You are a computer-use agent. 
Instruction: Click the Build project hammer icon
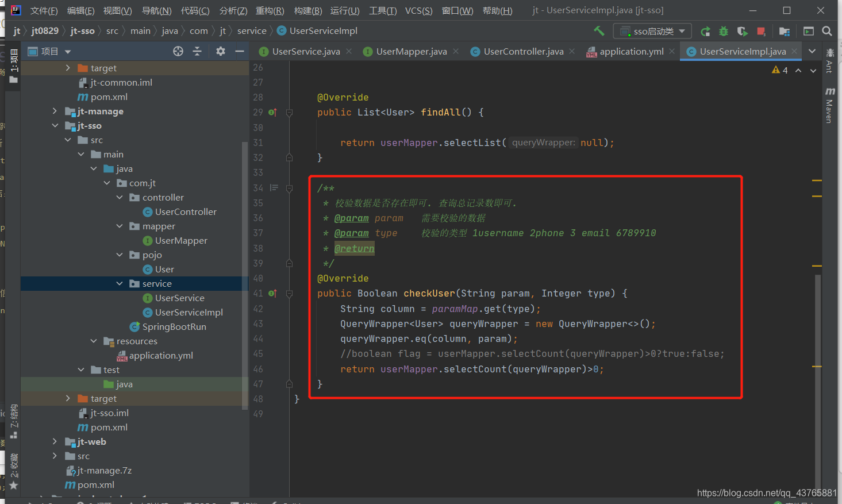pyautogui.click(x=599, y=31)
